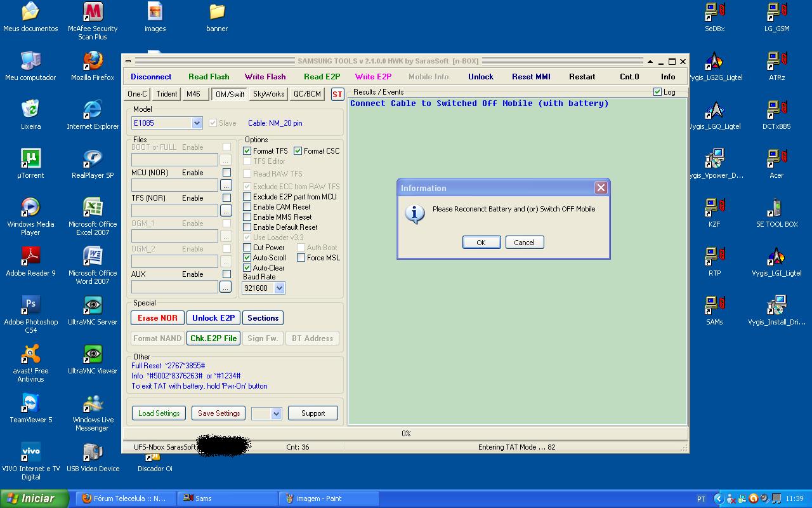Expand the Baud Rate 921600 dropdown
Viewport: 812px width, 508px height.
tap(280, 288)
